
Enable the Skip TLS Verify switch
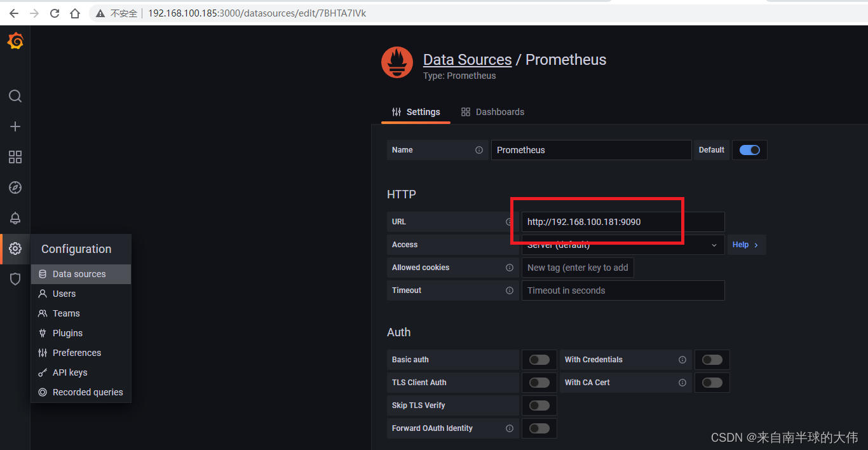tap(539, 406)
